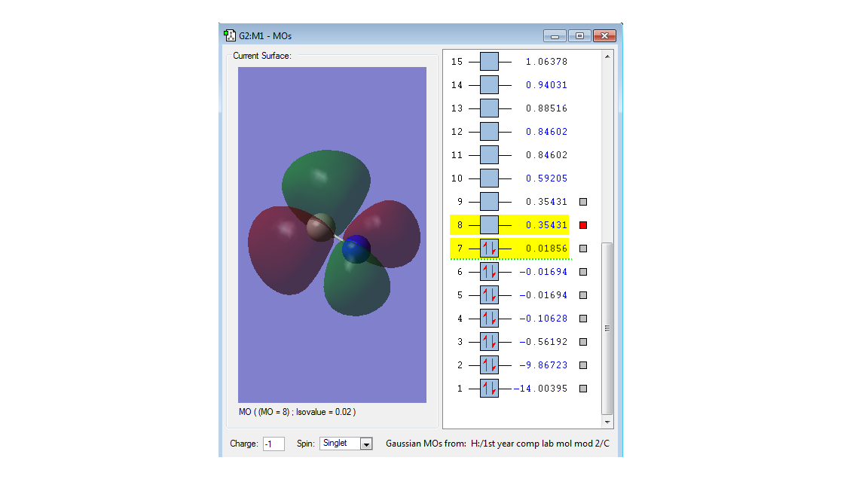The height and width of the screenshot is (488, 868).
Task: Select the orbital box for MO 12
Action: tap(489, 132)
